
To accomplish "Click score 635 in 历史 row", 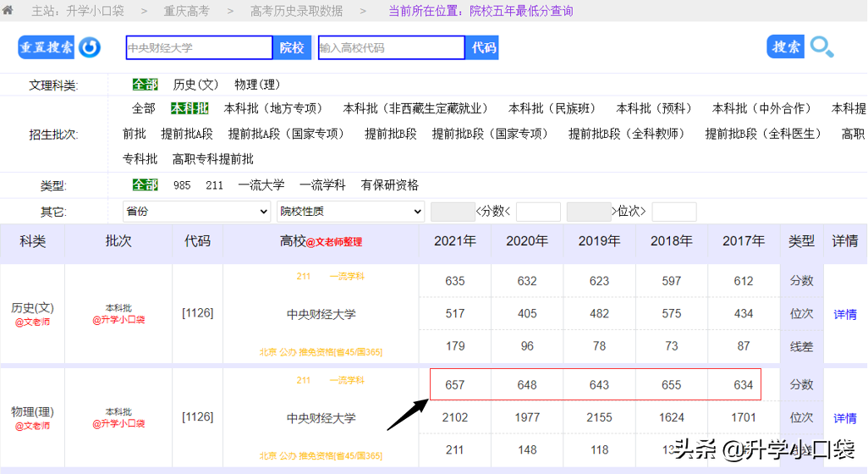I will pyautogui.click(x=455, y=281).
